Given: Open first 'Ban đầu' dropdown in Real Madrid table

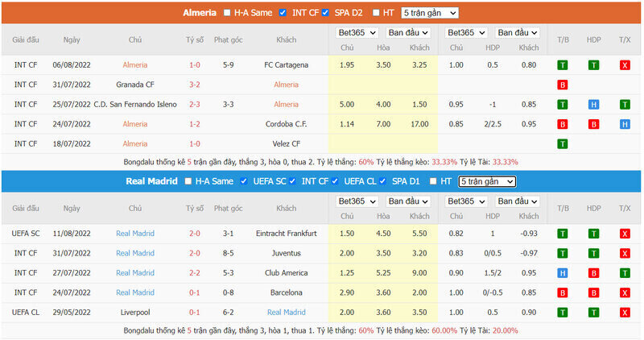Looking at the screenshot, I should [x=408, y=201].
